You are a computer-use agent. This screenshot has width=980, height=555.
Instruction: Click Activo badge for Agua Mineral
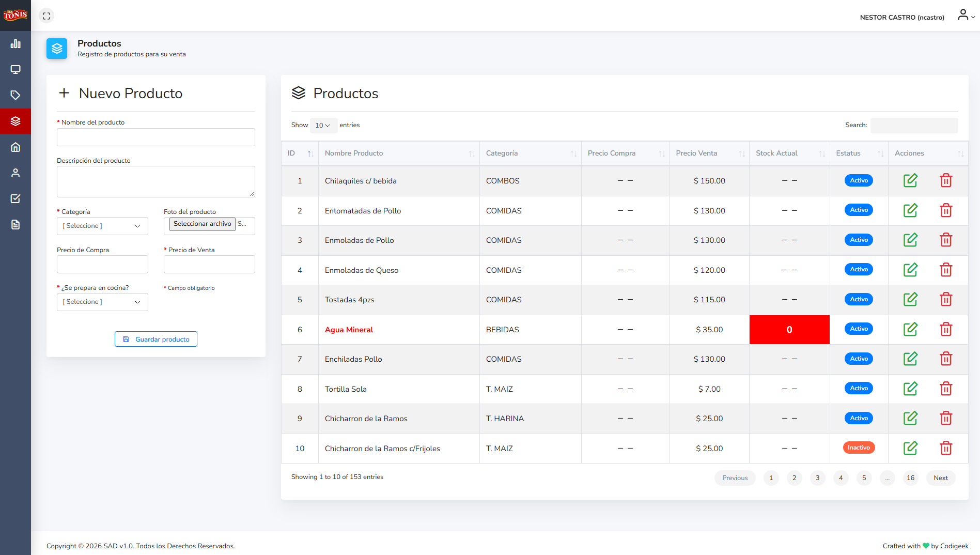tap(859, 329)
